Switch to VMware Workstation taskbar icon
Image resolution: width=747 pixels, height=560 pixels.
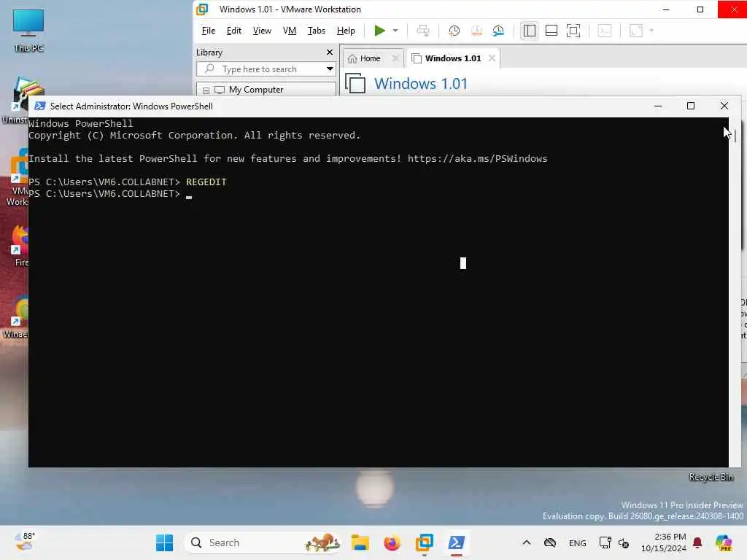click(x=424, y=542)
